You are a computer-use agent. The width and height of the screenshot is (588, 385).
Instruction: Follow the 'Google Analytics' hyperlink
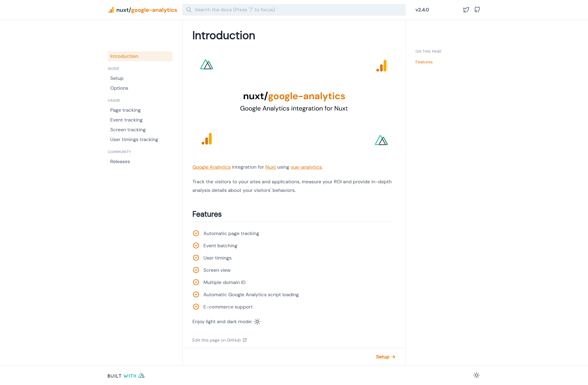[211, 167]
